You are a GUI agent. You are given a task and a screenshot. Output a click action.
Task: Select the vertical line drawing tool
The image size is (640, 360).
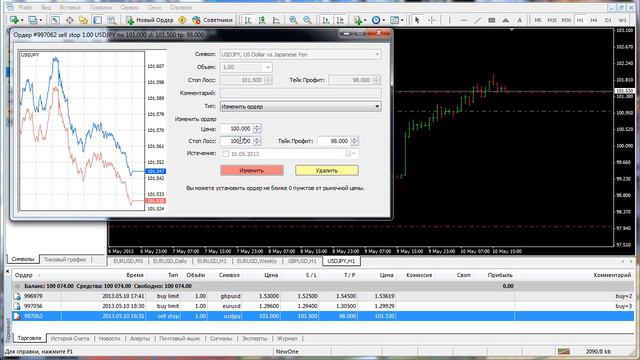click(x=449, y=20)
